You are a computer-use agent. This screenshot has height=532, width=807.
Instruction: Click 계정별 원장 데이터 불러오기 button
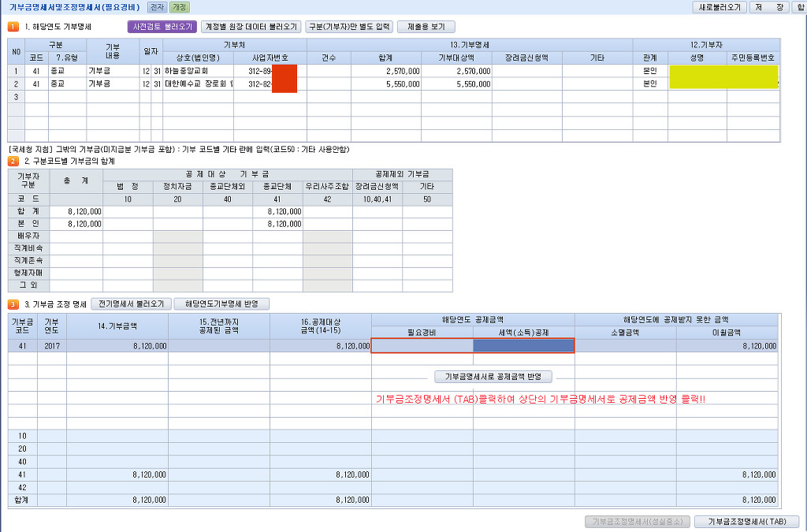(x=251, y=27)
